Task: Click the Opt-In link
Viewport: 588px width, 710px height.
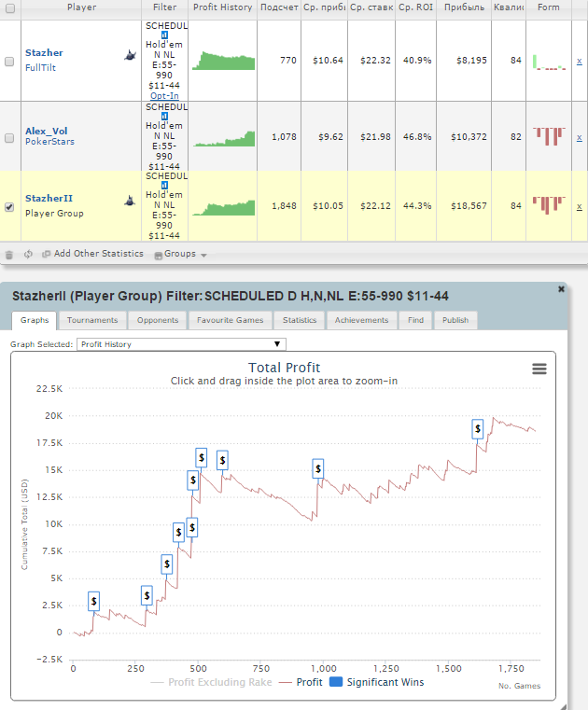Action: pos(164,96)
